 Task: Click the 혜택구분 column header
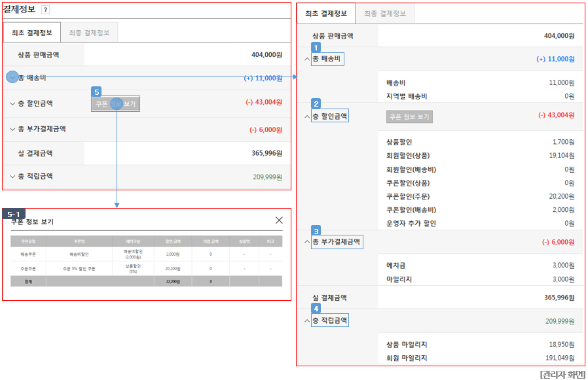tap(133, 241)
